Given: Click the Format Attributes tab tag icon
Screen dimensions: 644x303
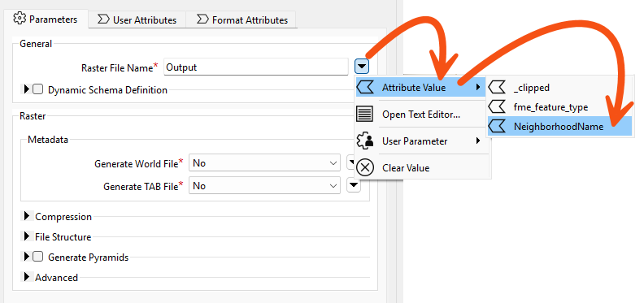Looking at the screenshot, I should (x=202, y=19).
